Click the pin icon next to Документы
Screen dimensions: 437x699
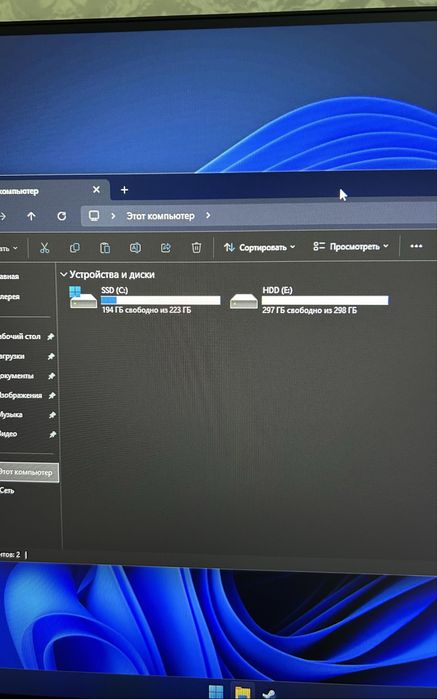pyautogui.click(x=52, y=376)
